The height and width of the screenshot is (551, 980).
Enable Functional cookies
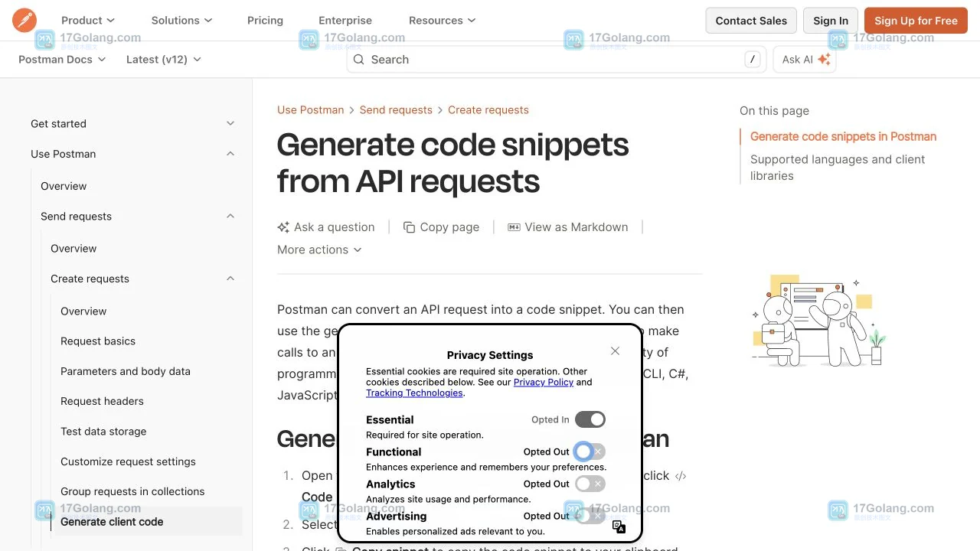pyautogui.click(x=590, y=452)
